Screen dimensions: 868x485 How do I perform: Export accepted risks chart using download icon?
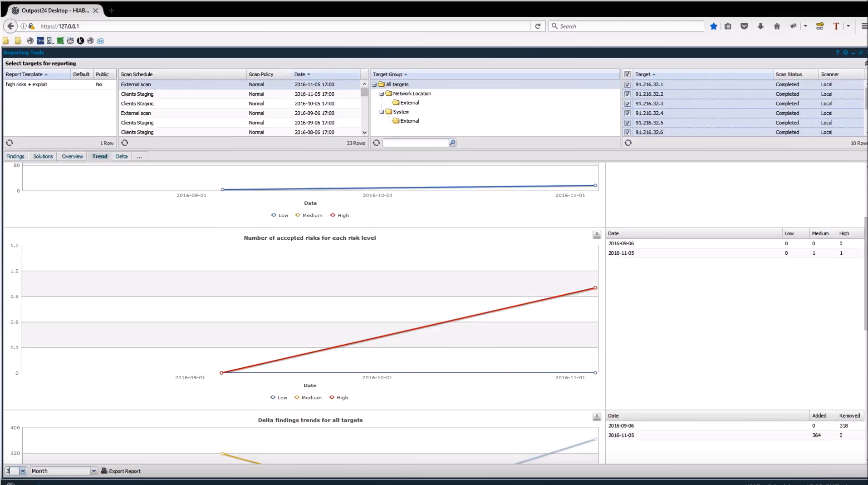(597, 235)
